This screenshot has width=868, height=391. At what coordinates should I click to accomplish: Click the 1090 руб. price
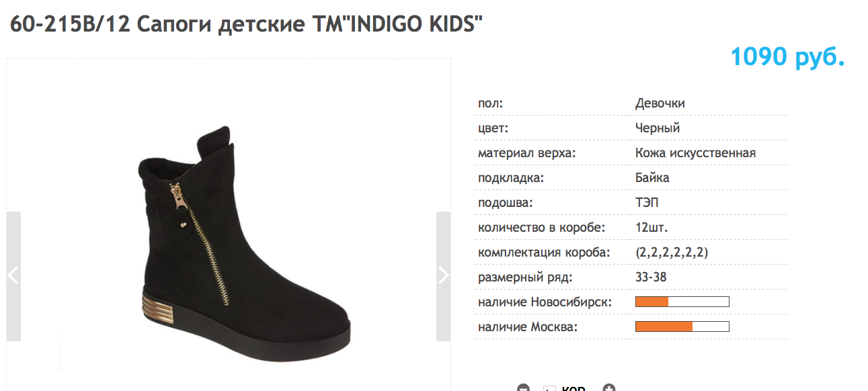point(787,57)
